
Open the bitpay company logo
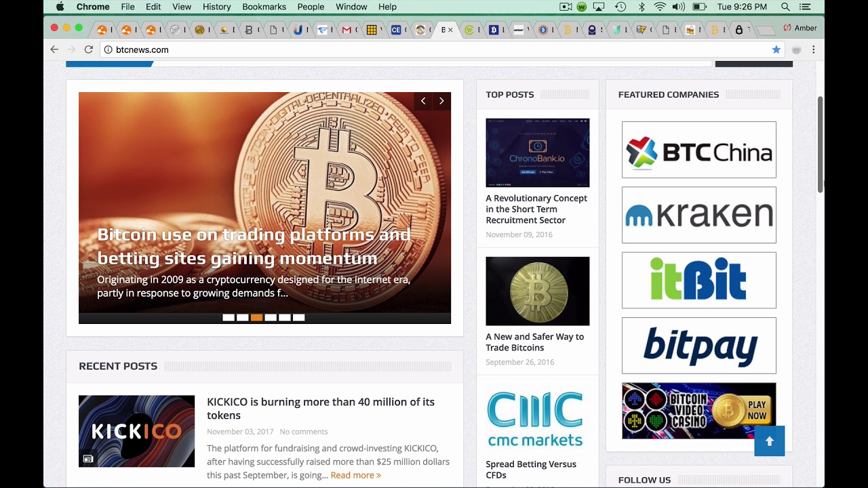pyautogui.click(x=699, y=346)
